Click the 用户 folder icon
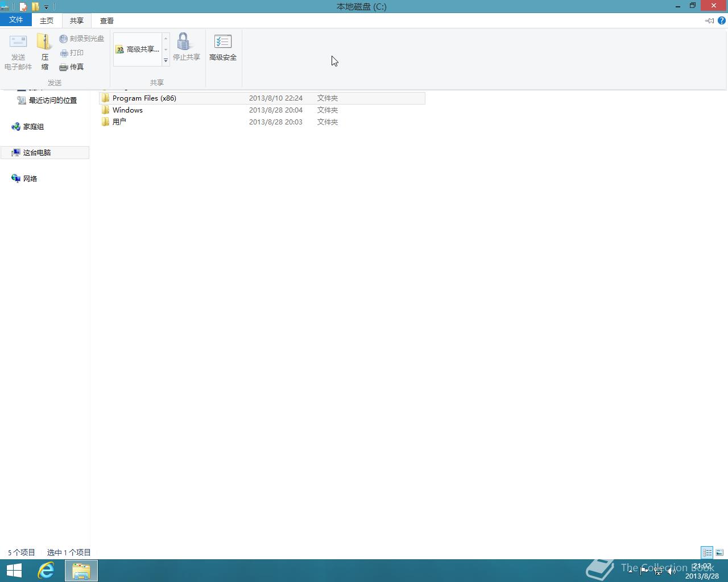 (x=105, y=122)
